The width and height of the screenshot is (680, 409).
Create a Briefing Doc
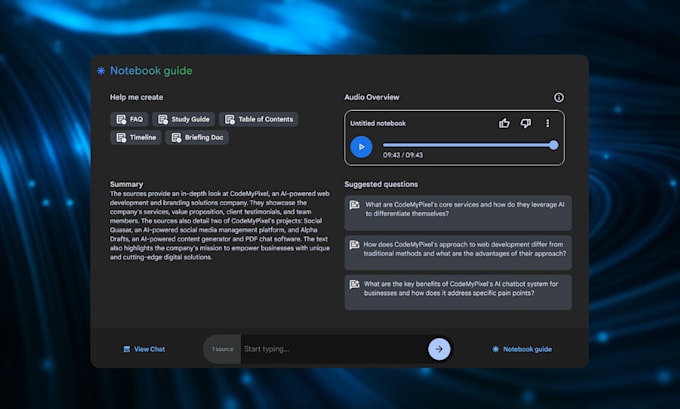click(197, 137)
